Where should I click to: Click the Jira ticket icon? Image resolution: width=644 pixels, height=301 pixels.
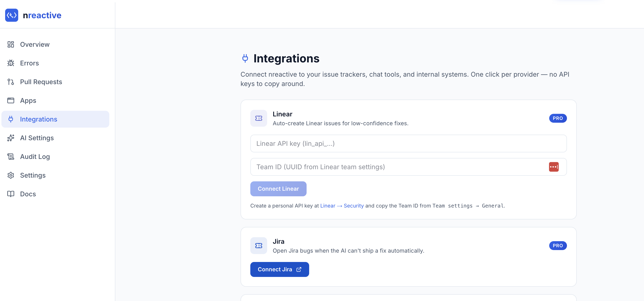click(259, 246)
